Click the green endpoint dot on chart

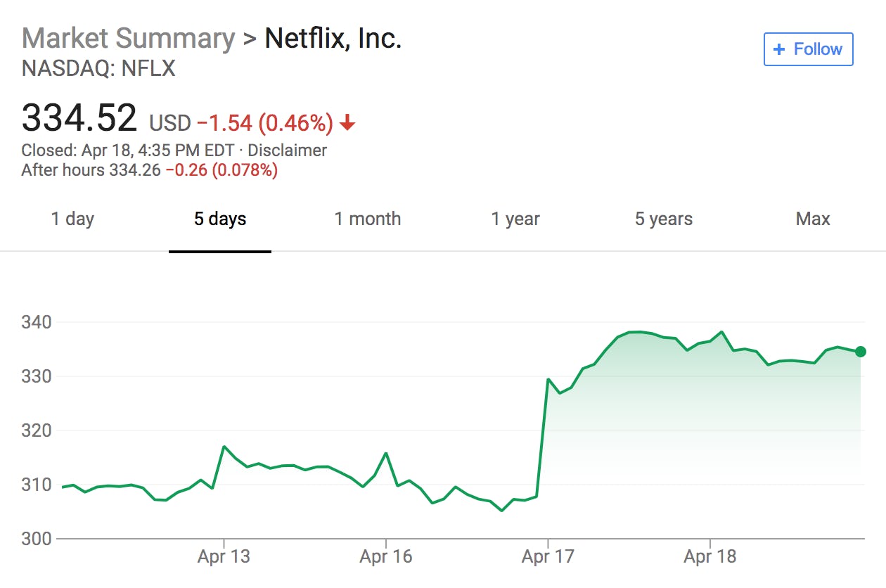click(x=861, y=352)
